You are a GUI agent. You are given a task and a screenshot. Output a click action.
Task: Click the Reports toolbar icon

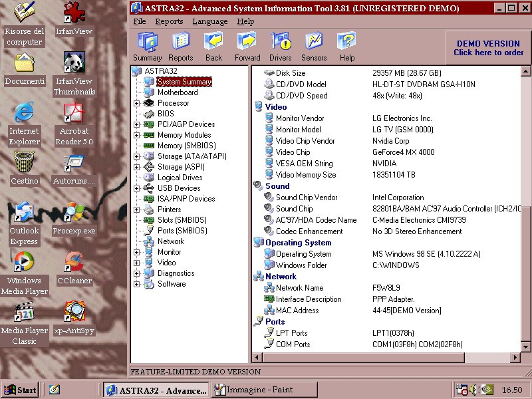(x=181, y=47)
